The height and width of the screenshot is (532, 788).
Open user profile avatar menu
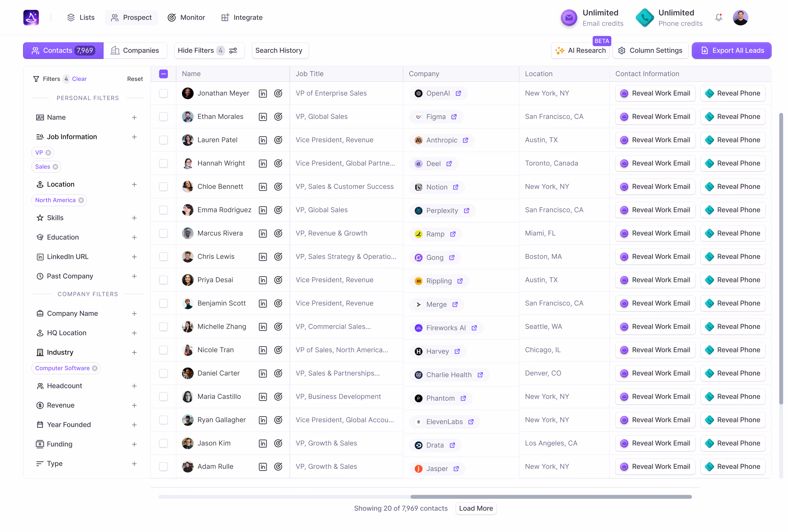coord(740,17)
